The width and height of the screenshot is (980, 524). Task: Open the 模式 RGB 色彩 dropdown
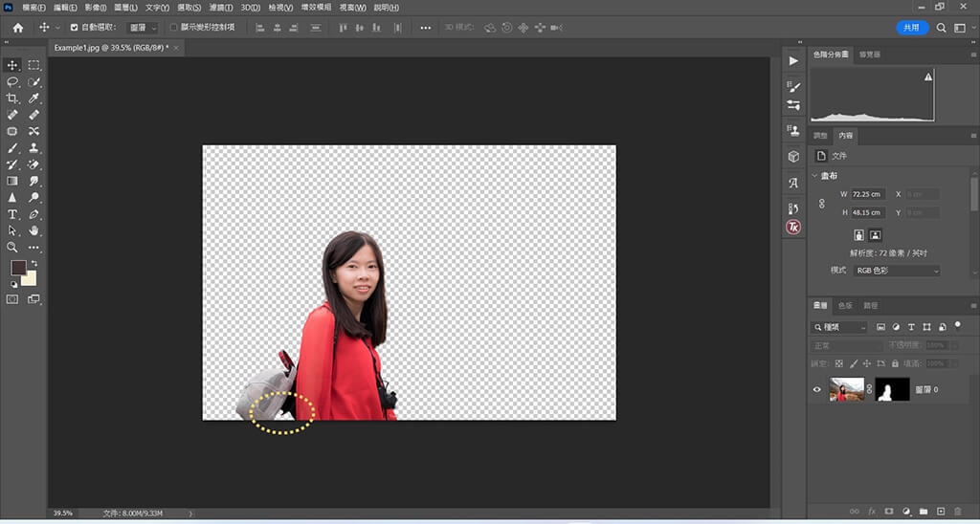tap(897, 271)
